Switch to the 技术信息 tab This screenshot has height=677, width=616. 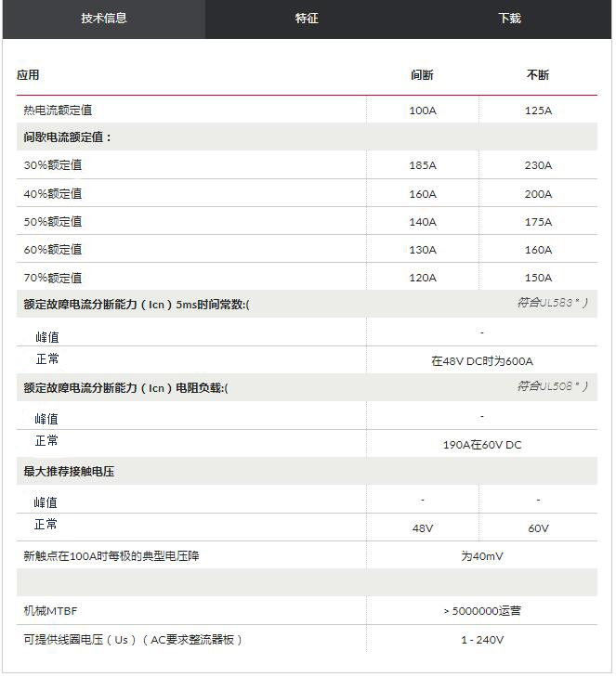point(103,19)
